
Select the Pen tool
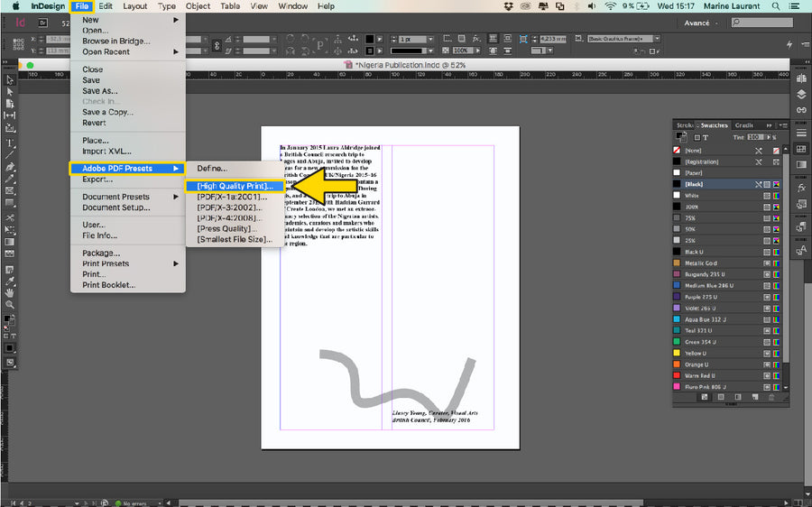10,167
